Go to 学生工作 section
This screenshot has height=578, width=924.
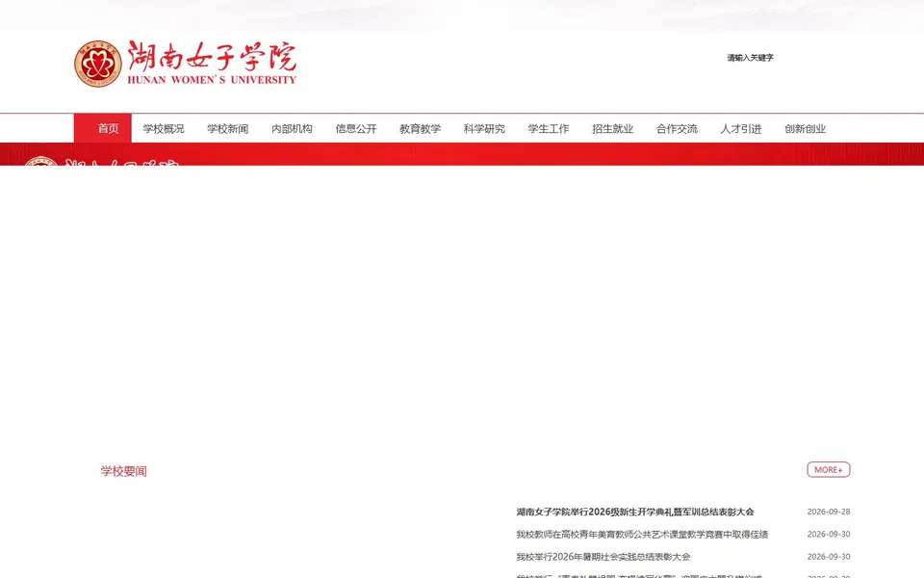click(549, 128)
